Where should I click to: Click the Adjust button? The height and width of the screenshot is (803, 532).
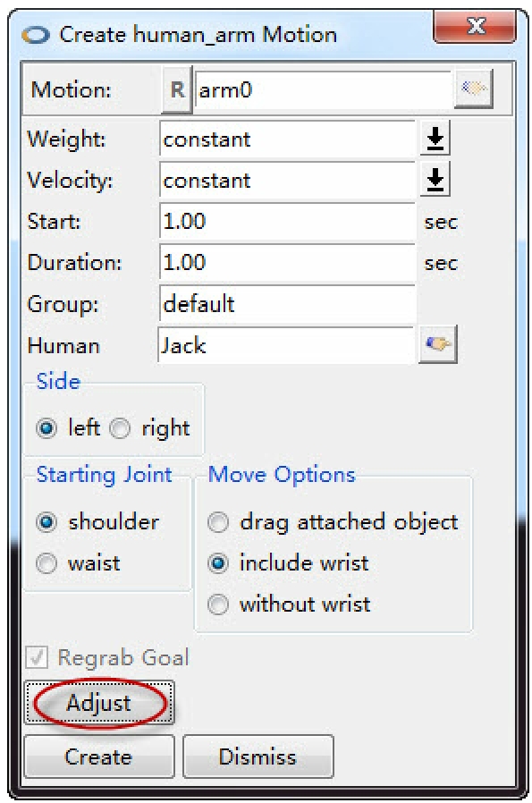pos(99,703)
